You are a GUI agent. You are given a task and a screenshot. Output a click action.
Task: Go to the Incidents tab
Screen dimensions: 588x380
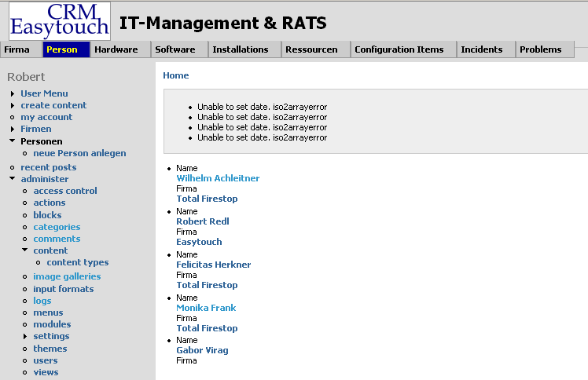(x=481, y=49)
